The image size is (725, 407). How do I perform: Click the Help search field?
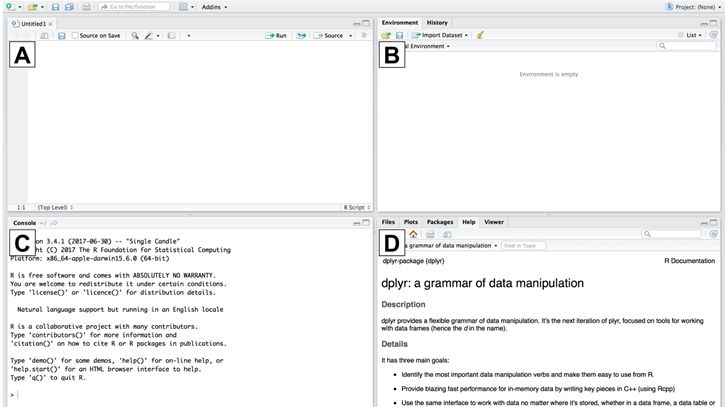click(671, 234)
